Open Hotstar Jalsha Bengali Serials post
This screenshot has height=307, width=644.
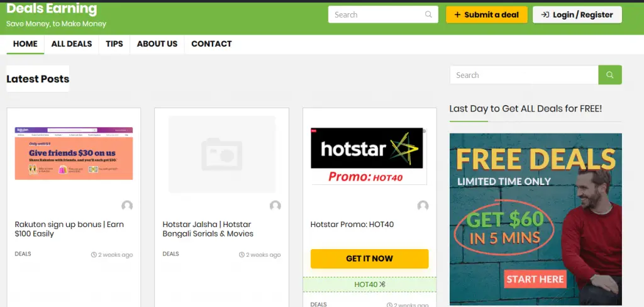point(208,229)
